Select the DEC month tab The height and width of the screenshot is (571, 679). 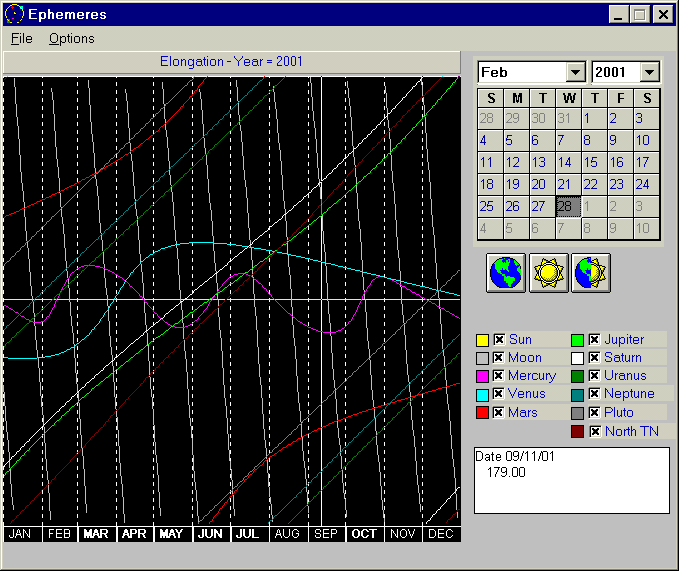pos(441,534)
